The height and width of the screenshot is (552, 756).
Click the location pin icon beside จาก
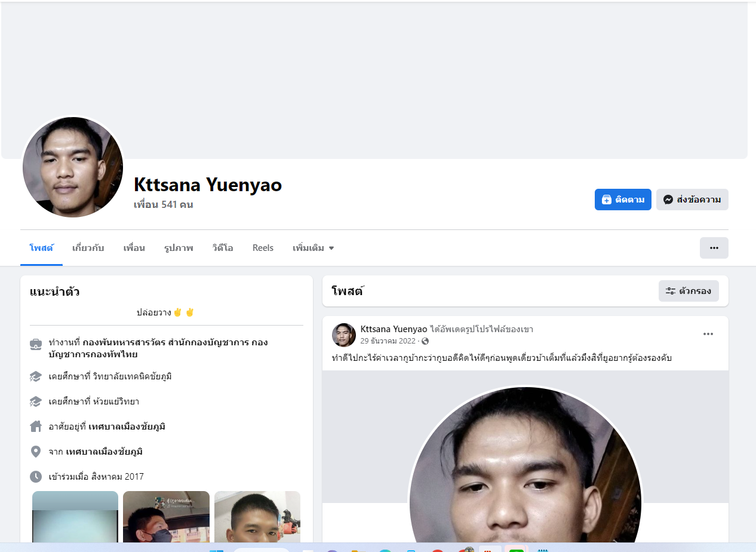point(36,452)
